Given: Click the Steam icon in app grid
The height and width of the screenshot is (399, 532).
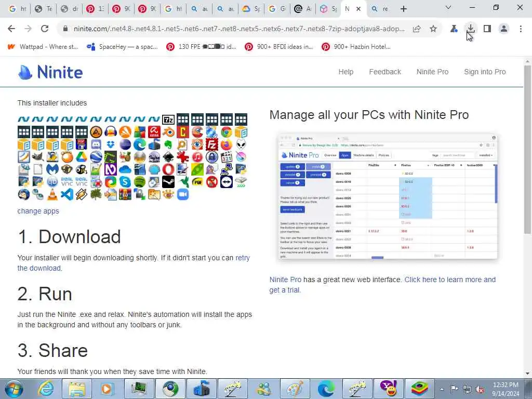Looking at the screenshot, I should (x=168, y=182).
